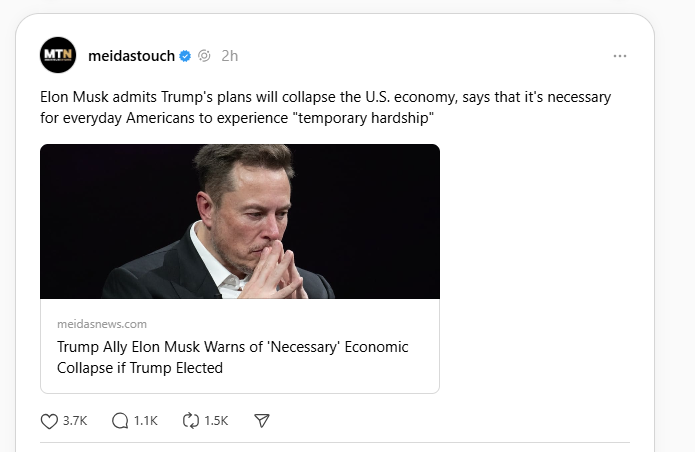Click the 1.1K replies count
Viewport: 695px width, 452px height.
click(146, 421)
